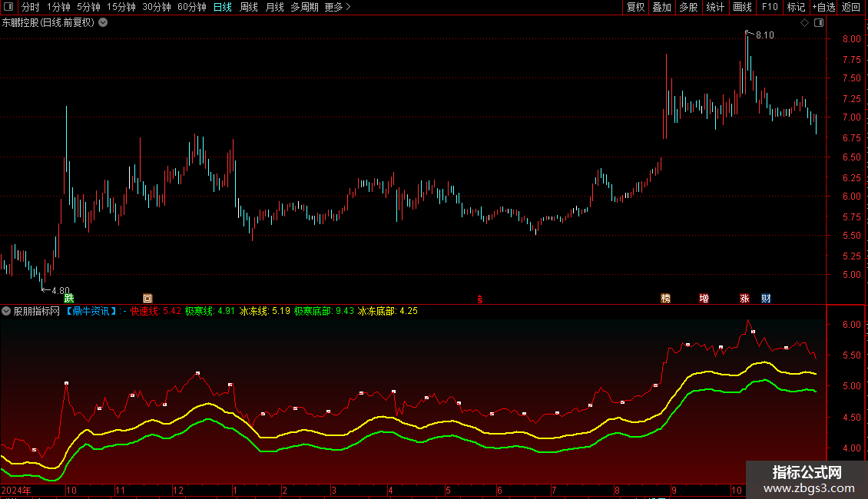Image resolution: width=868 pixels, height=499 pixels.
Task: Click the 【鼎牛资讯】 label
Action: [x=91, y=312]
